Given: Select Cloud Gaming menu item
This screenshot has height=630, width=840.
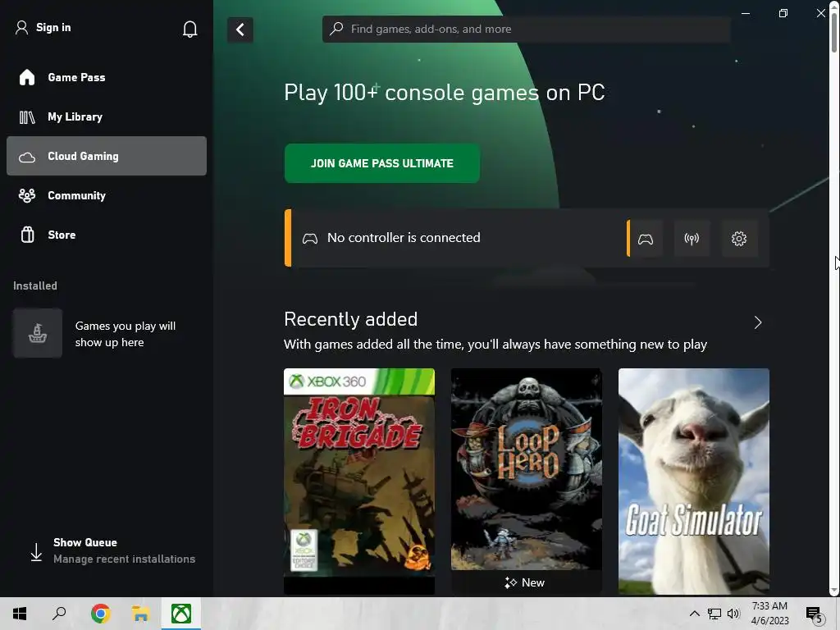Looking at the screenshot, I should pyautogui.click(x=107, y=156).
